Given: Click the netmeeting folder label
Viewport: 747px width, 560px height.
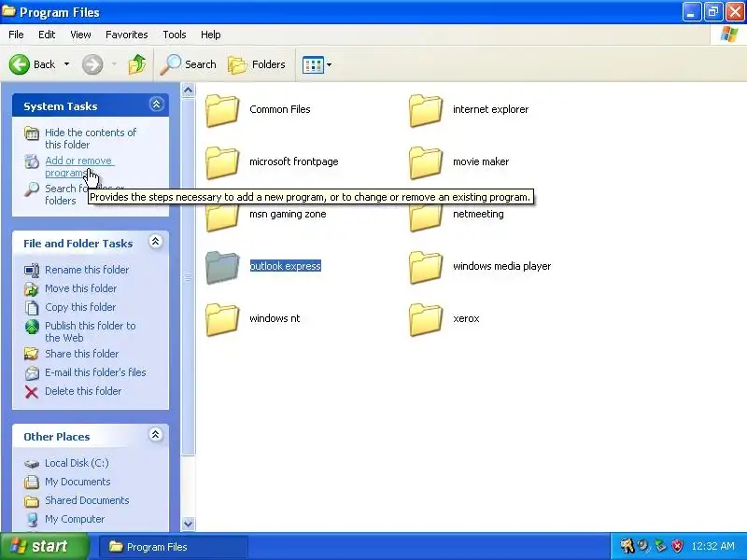Looking at the screenshot, I should tap(478, 214).
